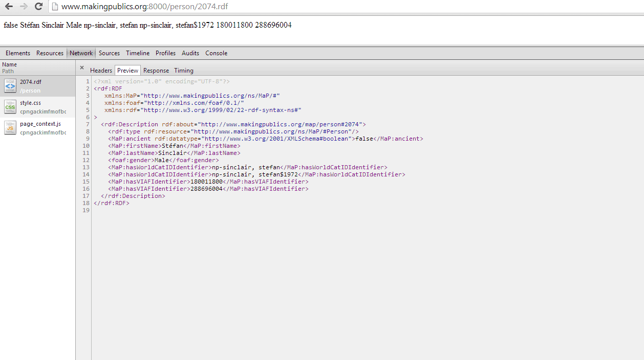Click the VIAF identifier 180011800 line

(x=208, y=182)
